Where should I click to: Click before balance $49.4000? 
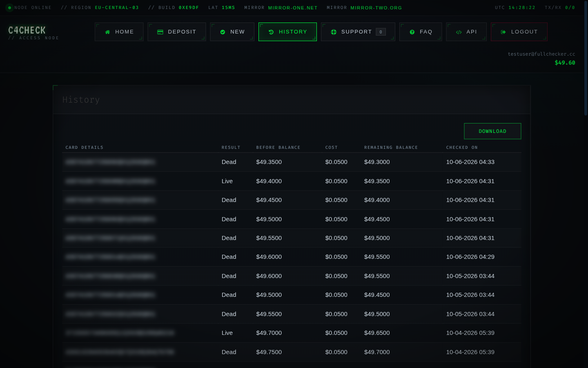coord(269,181)
